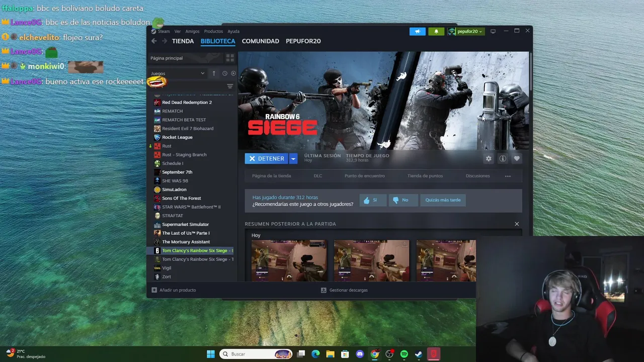Switch to BIBLIOTECA tab

pyautogui.click(x=218, y=41)
